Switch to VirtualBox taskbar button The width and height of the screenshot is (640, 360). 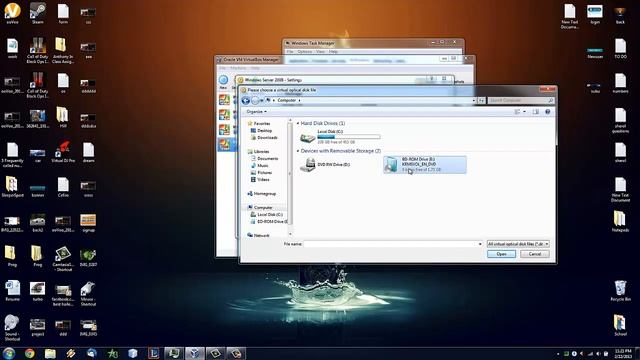pos(195,353)
